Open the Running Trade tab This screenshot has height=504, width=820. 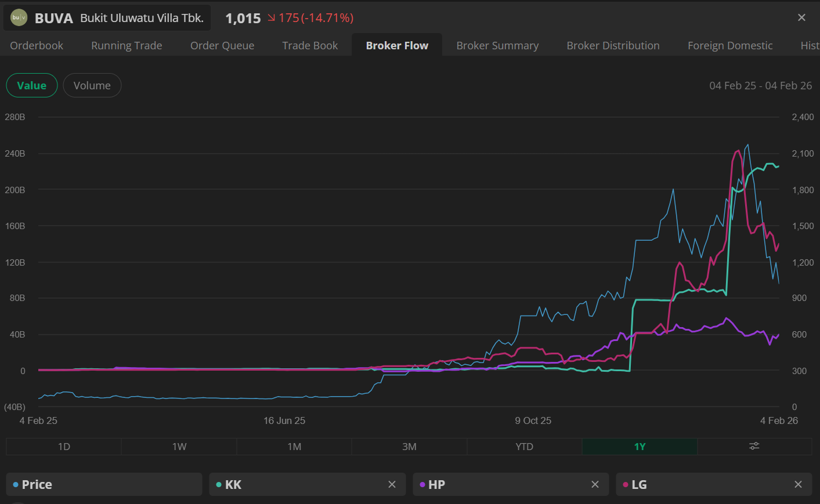(x=127, y=45)
